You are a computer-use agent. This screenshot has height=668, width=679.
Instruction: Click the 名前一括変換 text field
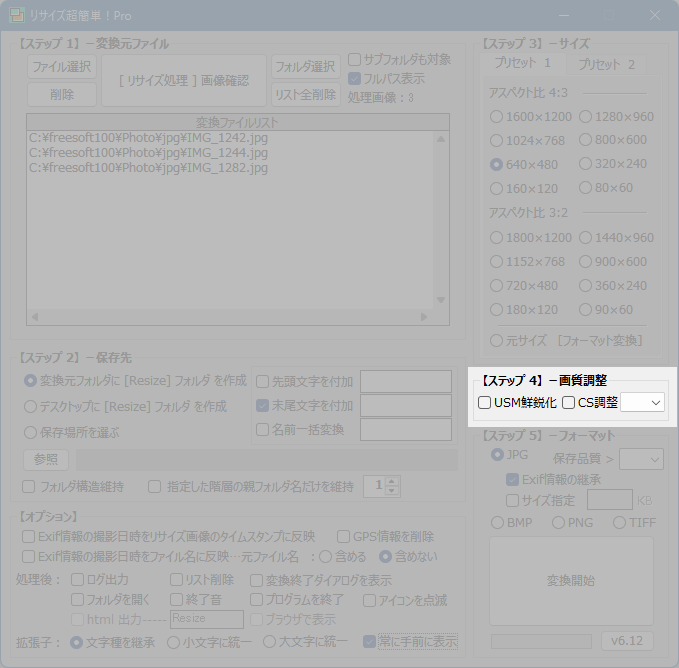point(406,429)
